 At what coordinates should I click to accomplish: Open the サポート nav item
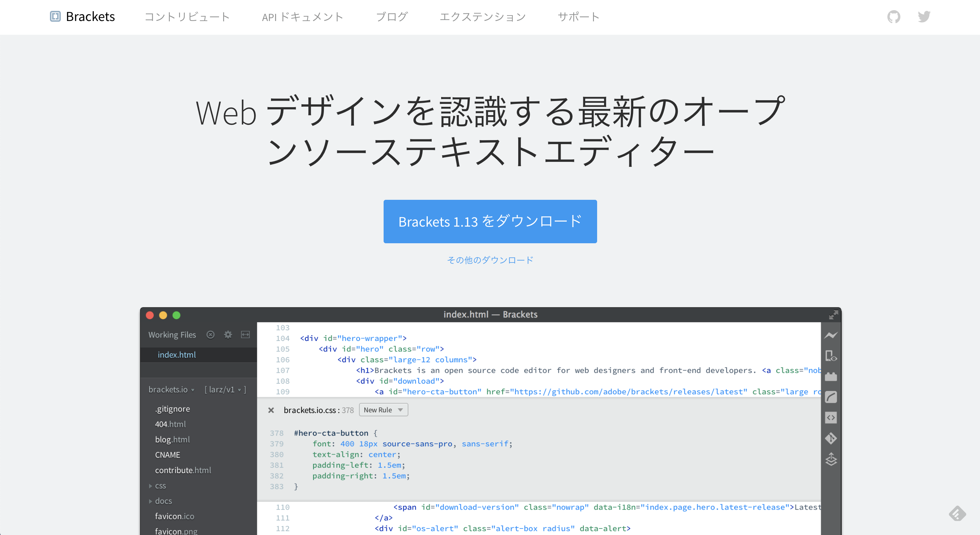click(579, 17)
